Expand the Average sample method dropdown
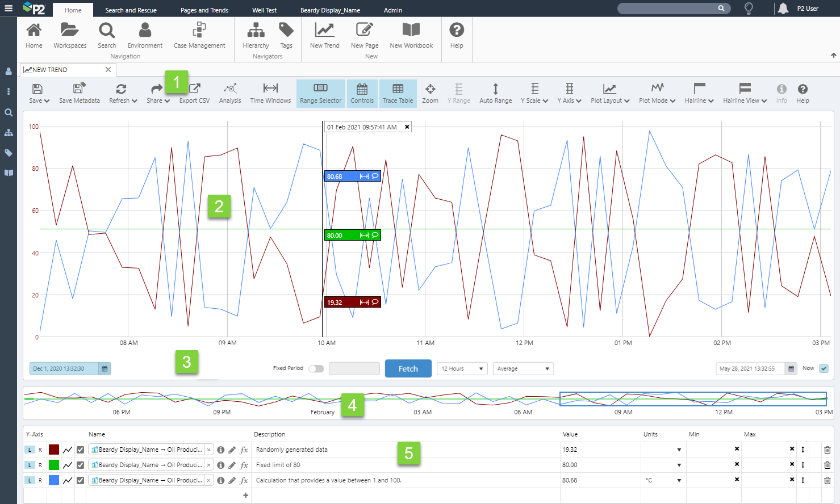 [x=523, y=369]
